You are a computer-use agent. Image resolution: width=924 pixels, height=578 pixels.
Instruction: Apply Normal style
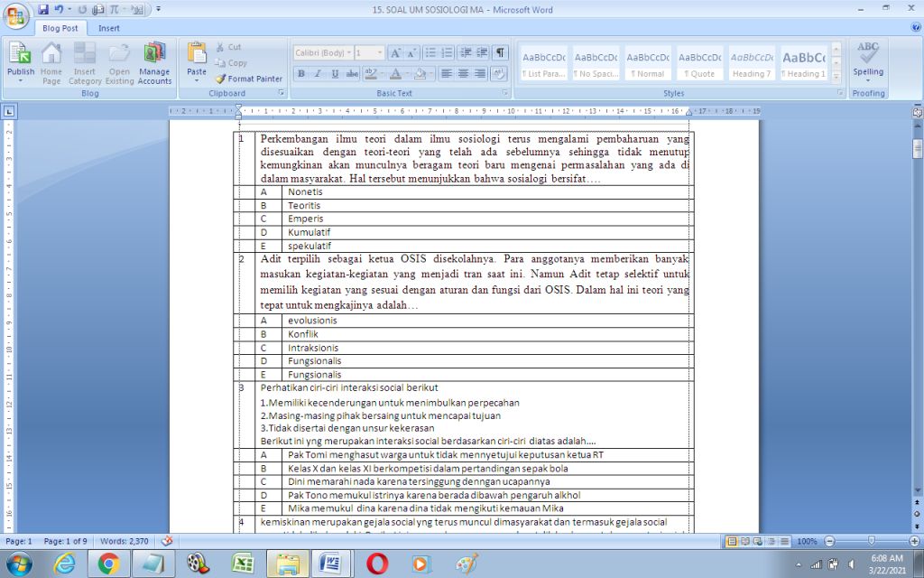pyautogui.click(x=648, y=63)
